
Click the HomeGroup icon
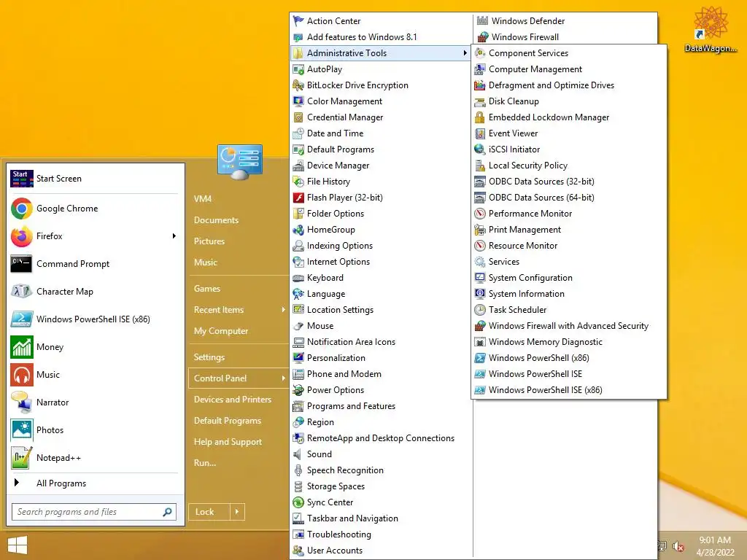point(298,230)
